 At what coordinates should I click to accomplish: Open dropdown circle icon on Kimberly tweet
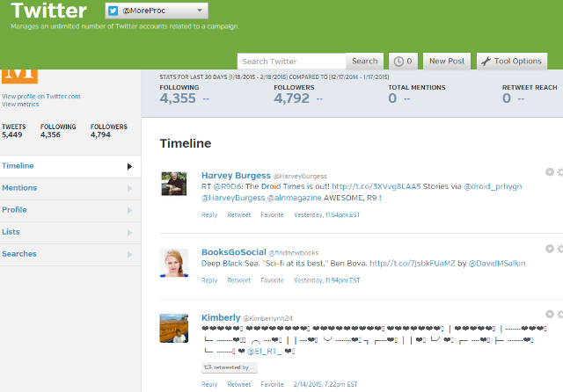coord(550,315)
